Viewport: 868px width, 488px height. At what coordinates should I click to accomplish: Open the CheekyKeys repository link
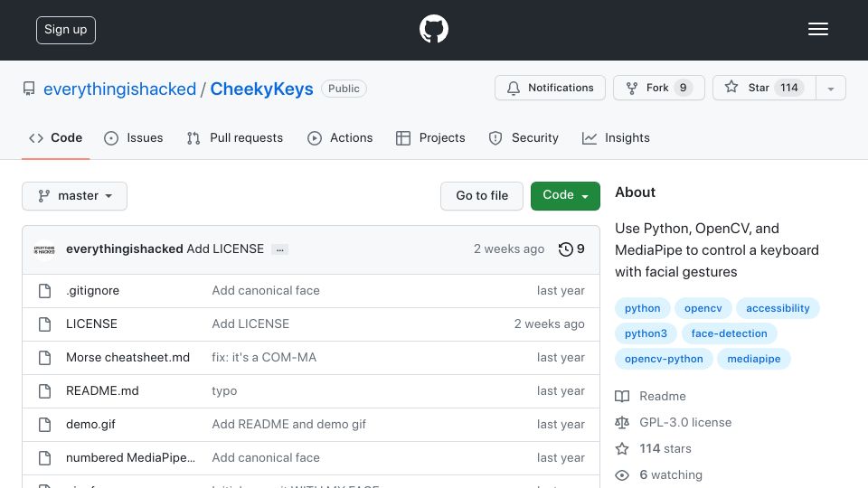[x=261, y=89]
